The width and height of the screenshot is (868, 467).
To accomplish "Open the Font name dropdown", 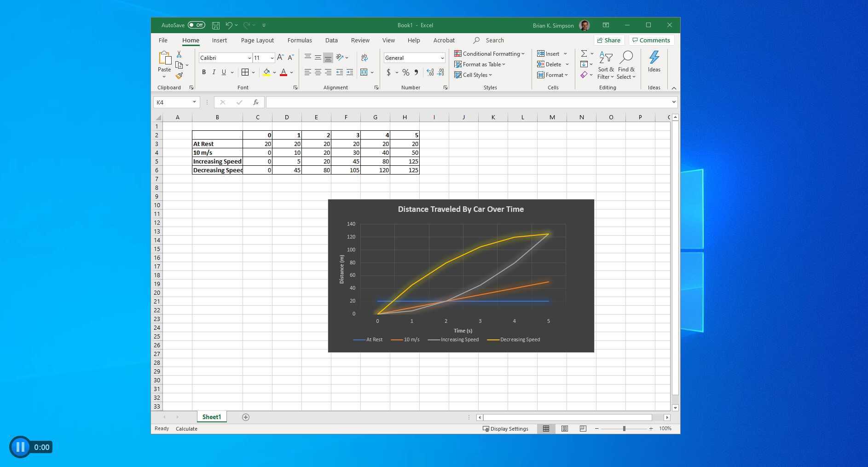I will 249,58.
